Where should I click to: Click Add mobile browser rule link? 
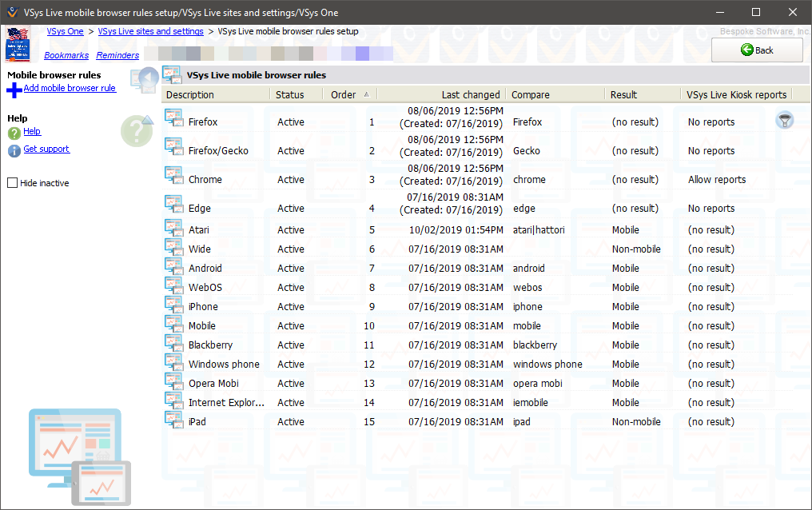[70, 88]
